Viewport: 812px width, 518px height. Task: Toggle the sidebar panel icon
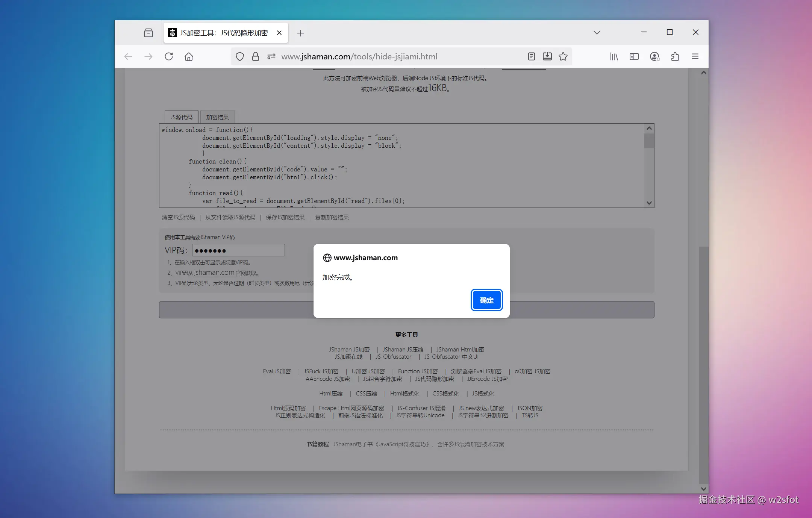tap(634, 56)
